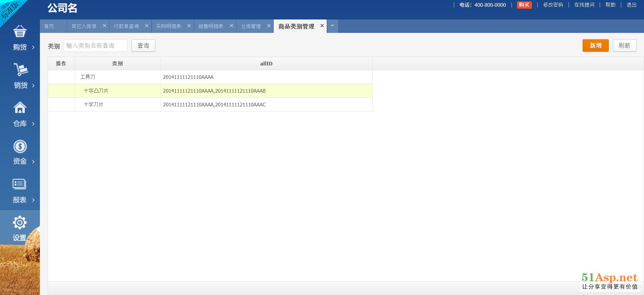Focus the 类别 name search field
644x295 pixels.
click(96, 46)
